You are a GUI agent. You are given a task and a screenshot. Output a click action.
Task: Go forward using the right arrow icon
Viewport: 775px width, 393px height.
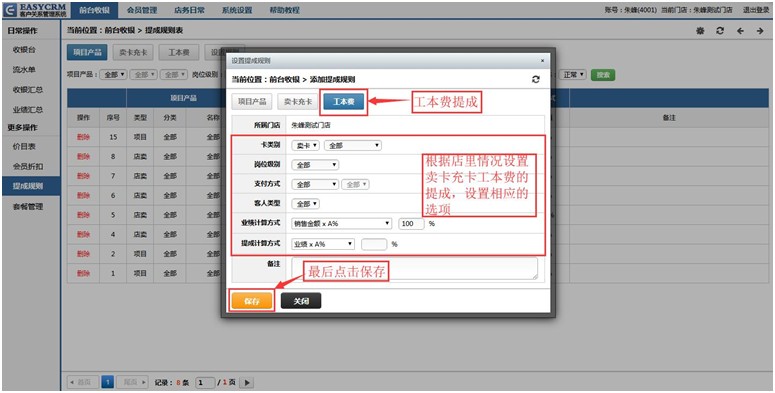click(x=760, y=31)
